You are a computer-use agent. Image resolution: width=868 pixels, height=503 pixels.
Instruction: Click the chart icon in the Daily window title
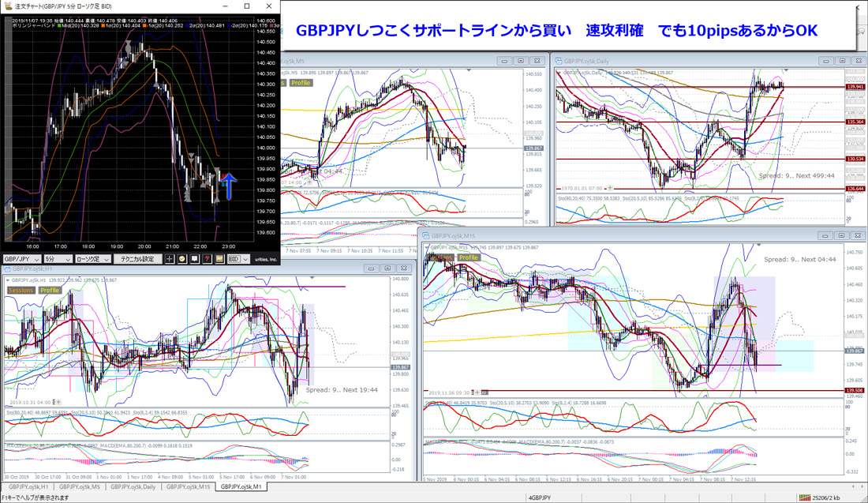pos(559,61)
